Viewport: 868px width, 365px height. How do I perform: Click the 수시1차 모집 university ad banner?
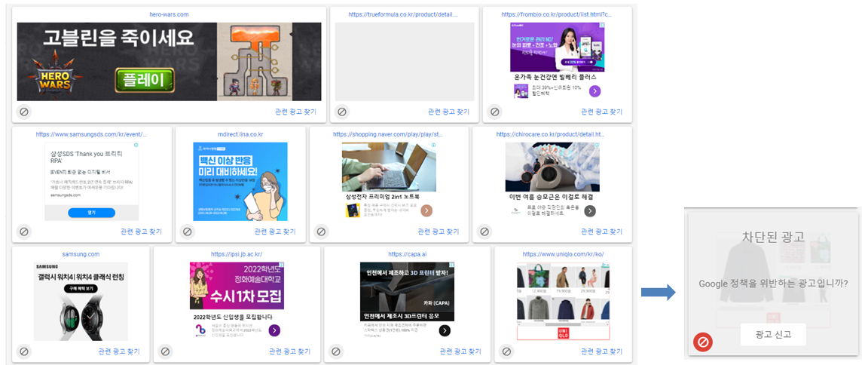pos(237,286)
